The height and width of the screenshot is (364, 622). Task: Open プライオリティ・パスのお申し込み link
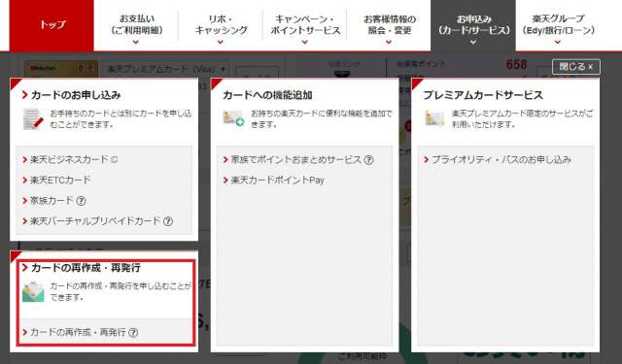coord(501,159)
